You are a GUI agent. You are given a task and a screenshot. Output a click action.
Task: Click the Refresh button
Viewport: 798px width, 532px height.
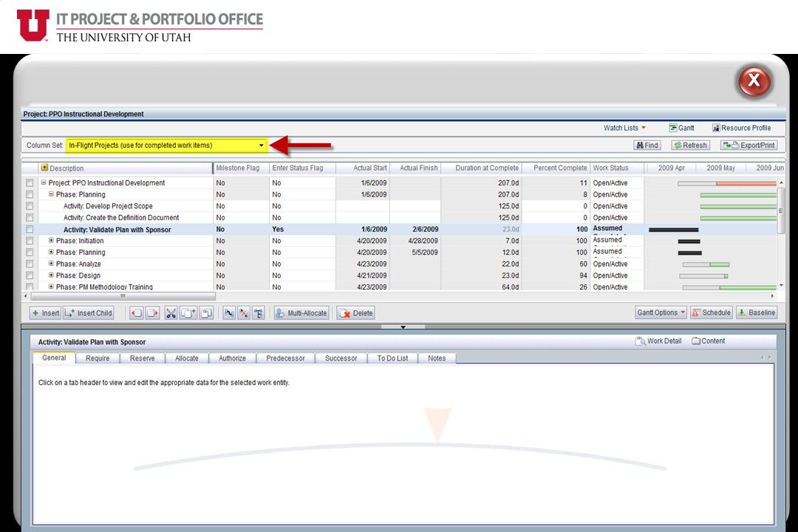[x=690, y=145]
